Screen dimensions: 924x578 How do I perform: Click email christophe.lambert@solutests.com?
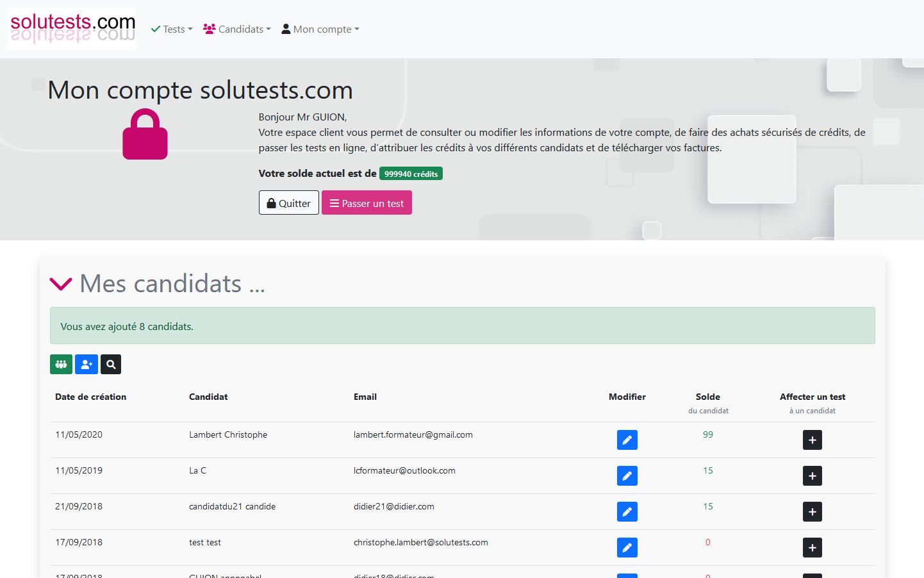pos(421,542)
